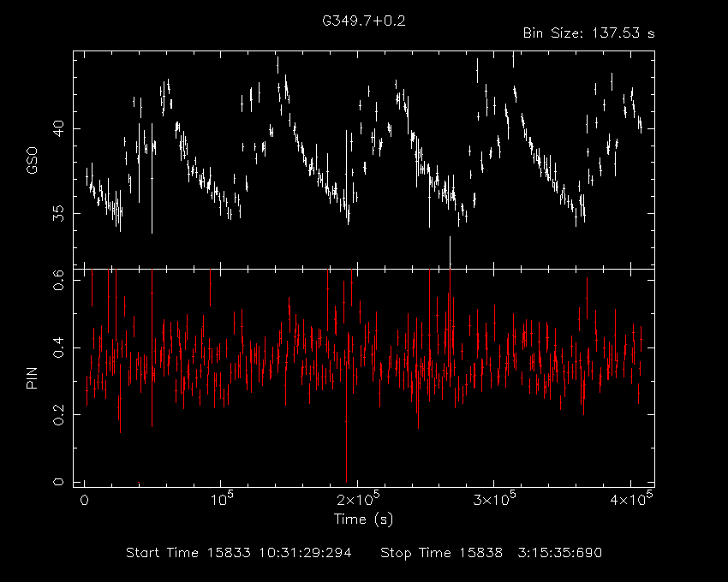Click the Time (s) axis label
This screenshot has height=582, width=728.
(x=363, y=519)
